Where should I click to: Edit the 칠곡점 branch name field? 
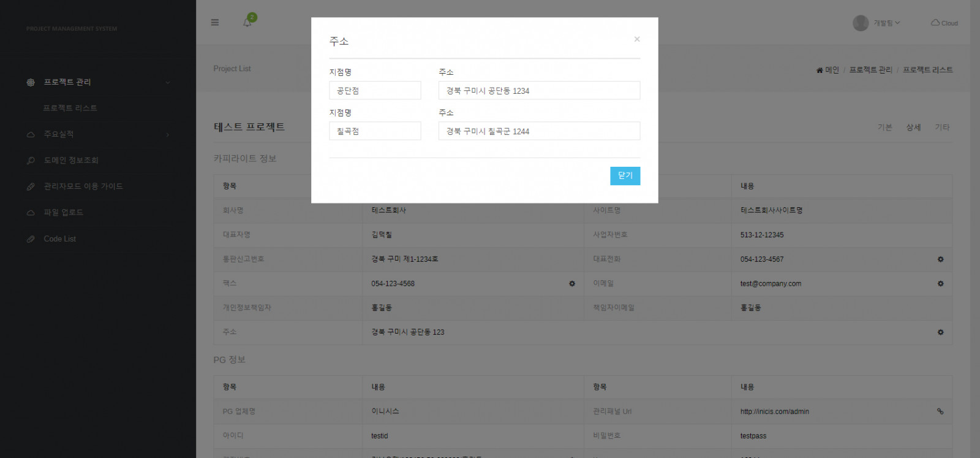[375, 131]
